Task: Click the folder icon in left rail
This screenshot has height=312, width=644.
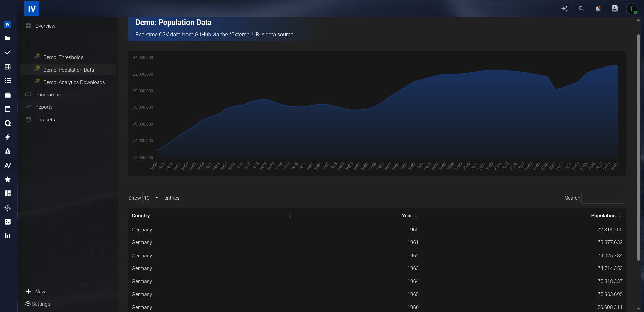Action: pyautogui.click(x=8, y=38)
